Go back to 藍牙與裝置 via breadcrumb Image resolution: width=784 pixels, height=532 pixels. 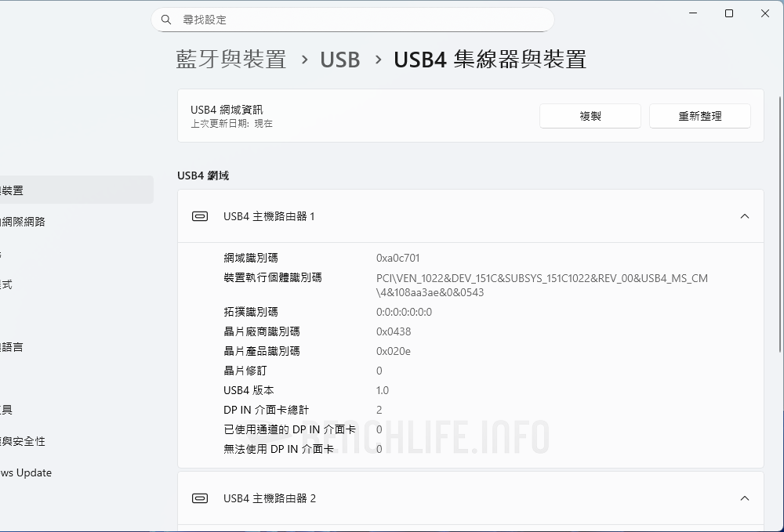231,60
